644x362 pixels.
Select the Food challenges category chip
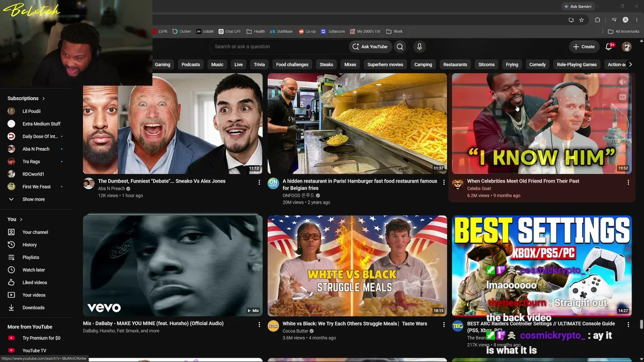pyautogui.click(x=292, y=64)
